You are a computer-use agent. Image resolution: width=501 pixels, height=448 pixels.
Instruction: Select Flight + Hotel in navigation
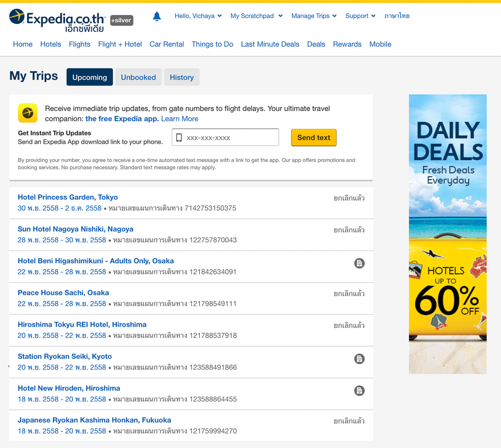click(120, 44)
